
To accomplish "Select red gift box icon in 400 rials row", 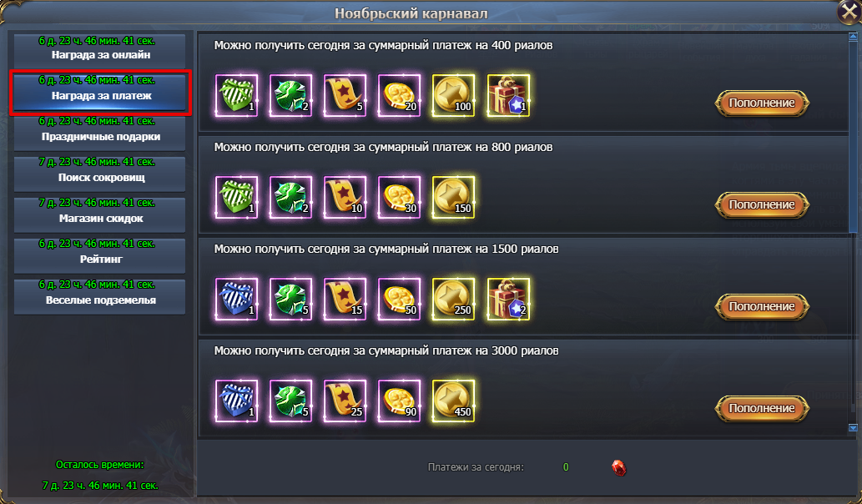I will coord(508,96).
